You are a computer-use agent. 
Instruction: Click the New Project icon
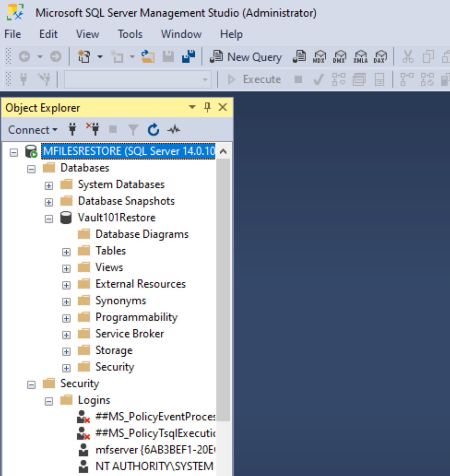84,56
